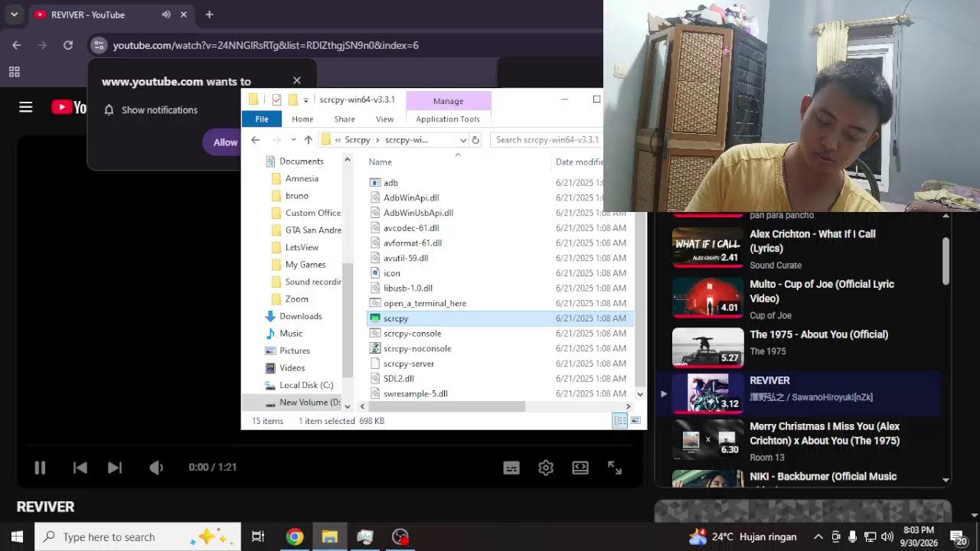Refresh the File Explorer address bar location
Viewport: 980px width, 551px height.
tap(475, 140)
